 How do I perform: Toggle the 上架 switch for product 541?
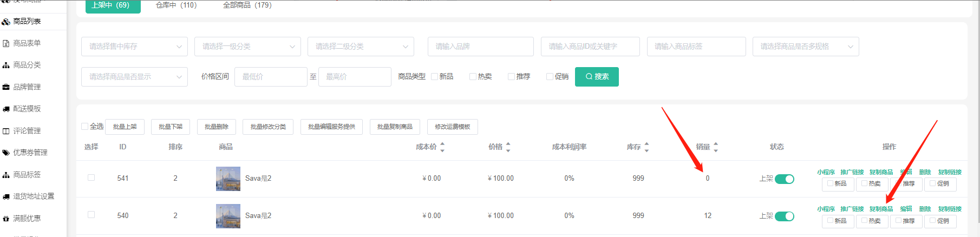(784, 179)
